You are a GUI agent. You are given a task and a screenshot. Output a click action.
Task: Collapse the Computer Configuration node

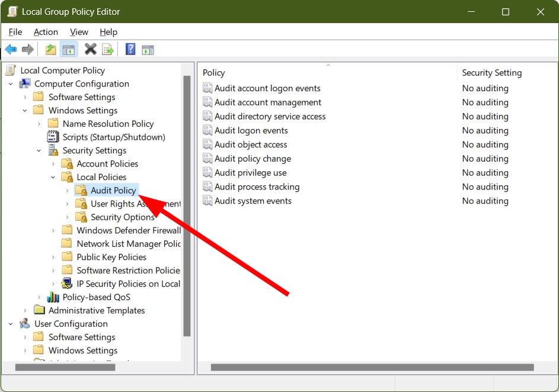(x=11, y=84)
